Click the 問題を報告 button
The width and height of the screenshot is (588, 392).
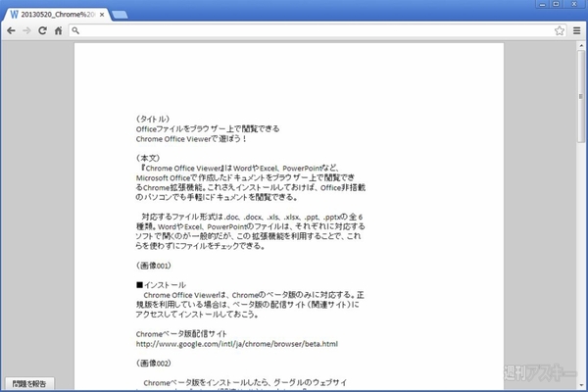(29, 384)
